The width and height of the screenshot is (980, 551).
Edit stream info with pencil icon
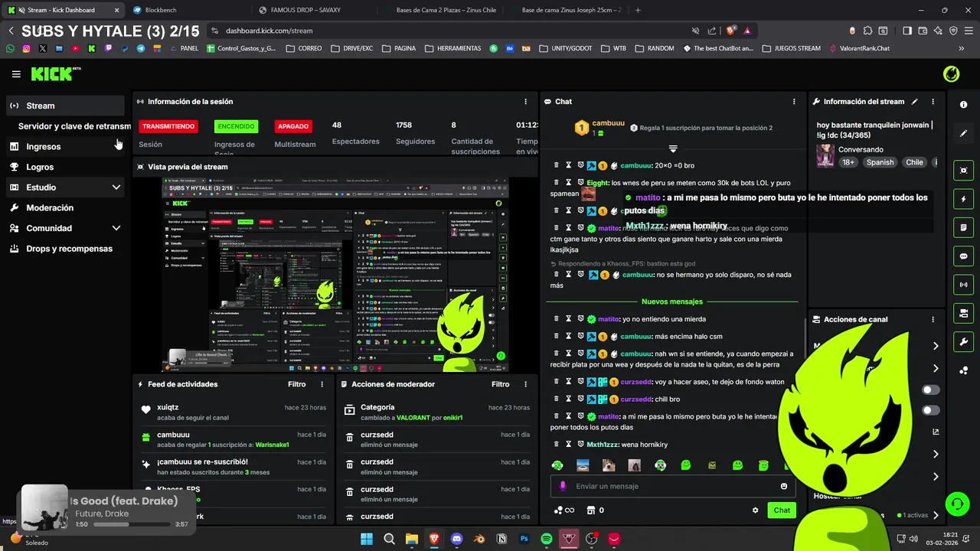914,101
